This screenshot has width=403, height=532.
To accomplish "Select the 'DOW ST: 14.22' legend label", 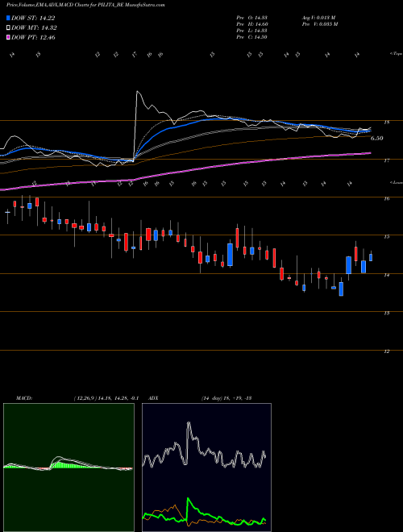I will click(x=33, y=18).
